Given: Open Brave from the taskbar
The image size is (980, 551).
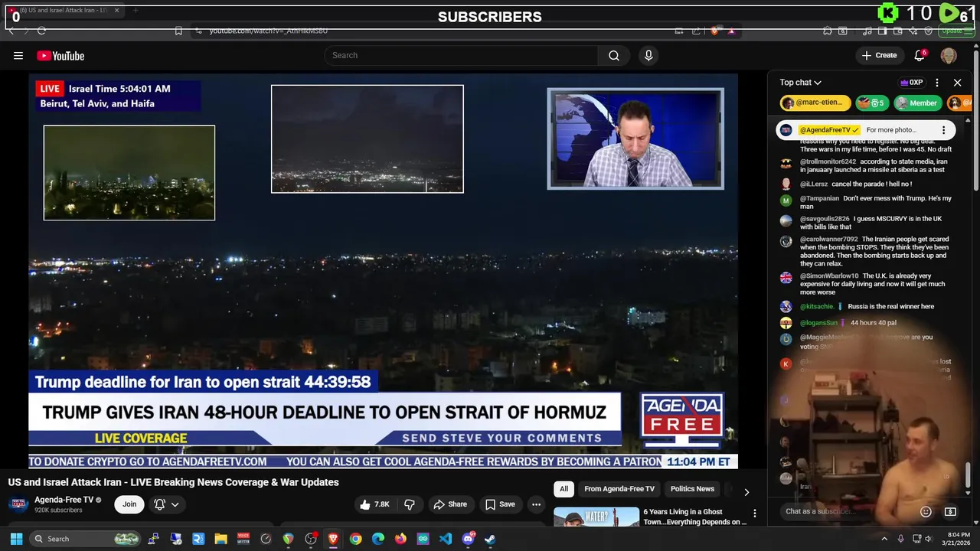Looking at the screenshot, I should pyautogui.click(x=333, y=539).
